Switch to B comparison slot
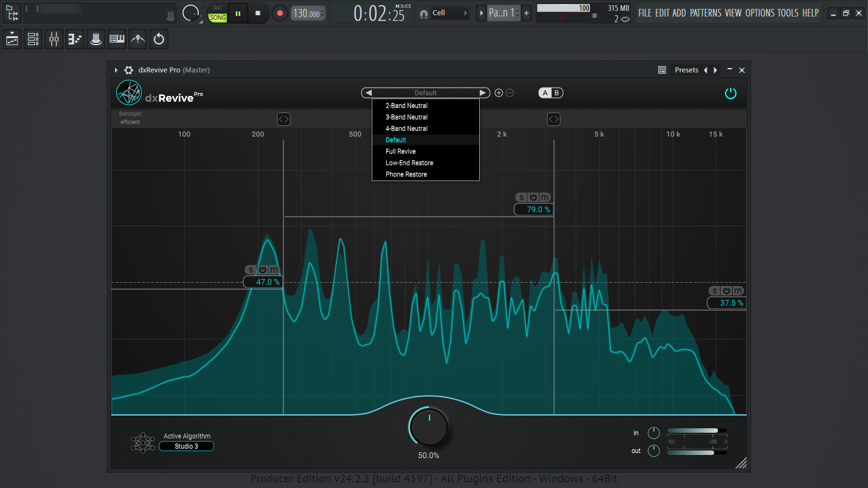 pos(557,93)
